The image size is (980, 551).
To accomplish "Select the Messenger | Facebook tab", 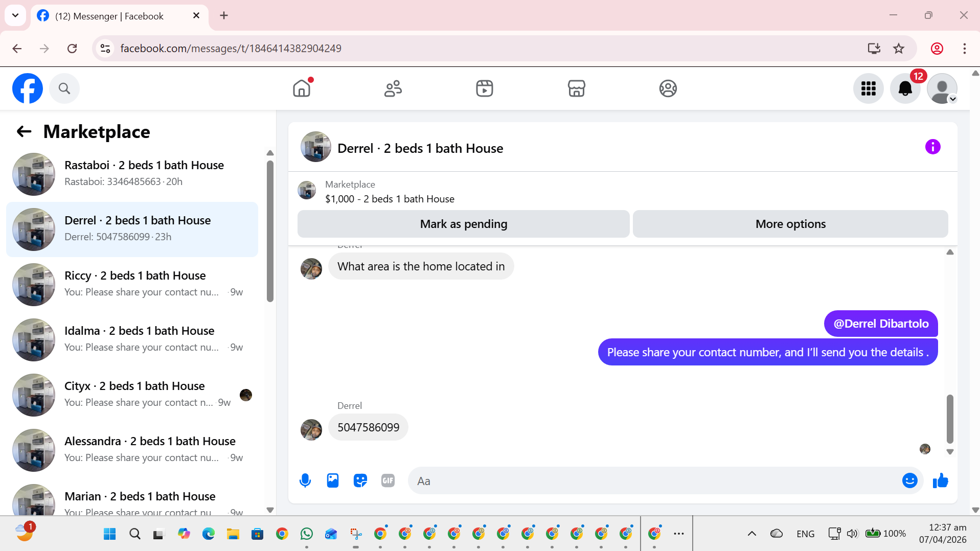I will point(120,16).
